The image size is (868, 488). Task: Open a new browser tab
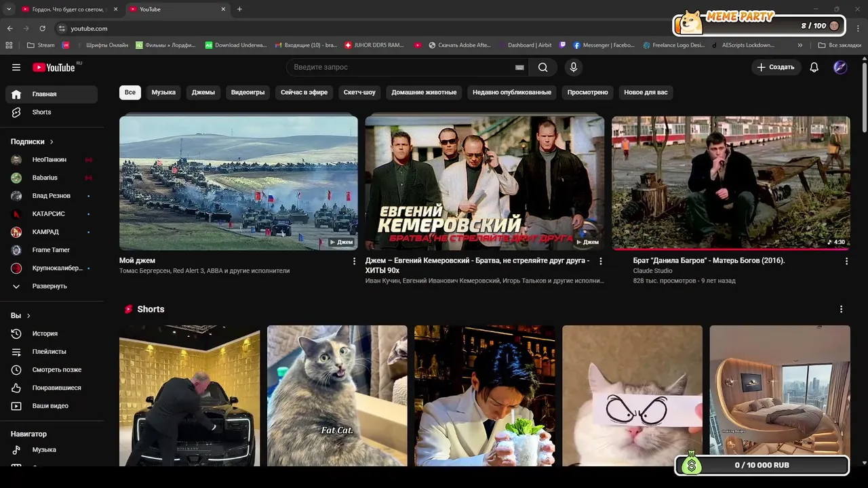[239, 9]
